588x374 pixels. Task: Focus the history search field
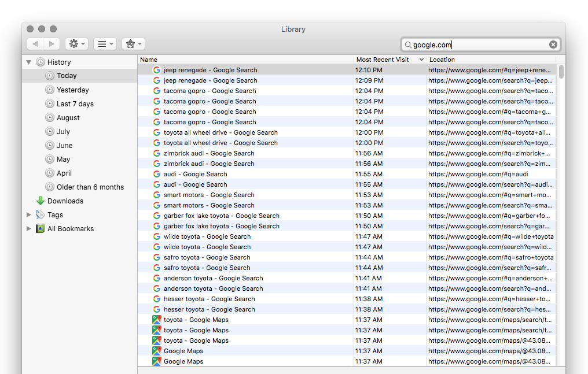pos(481,45)
